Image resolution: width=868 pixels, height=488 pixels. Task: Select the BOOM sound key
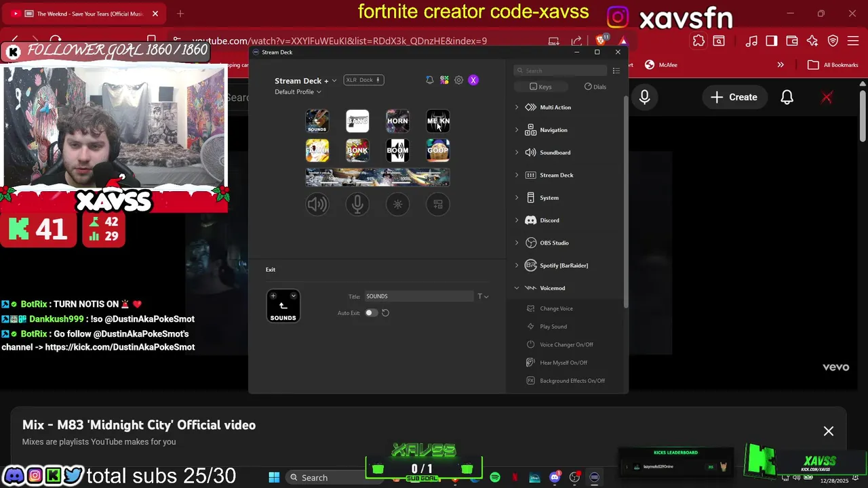(x=397, y=150)
